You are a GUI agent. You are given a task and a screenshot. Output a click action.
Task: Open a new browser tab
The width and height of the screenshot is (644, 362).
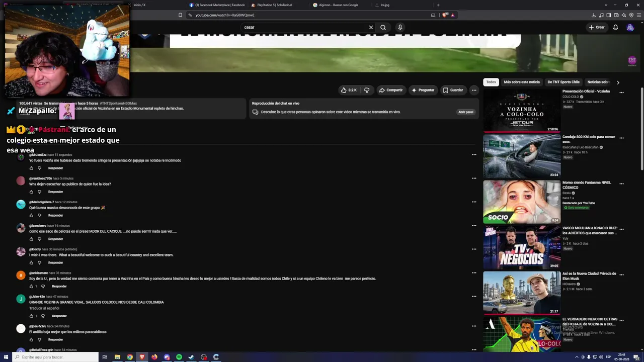tap(438, 5)
